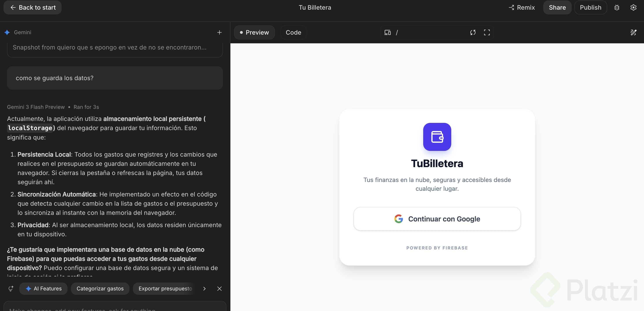
Task: Enter fullscreen preview mode
Action: pyautogui.click(x=487, y=32)
